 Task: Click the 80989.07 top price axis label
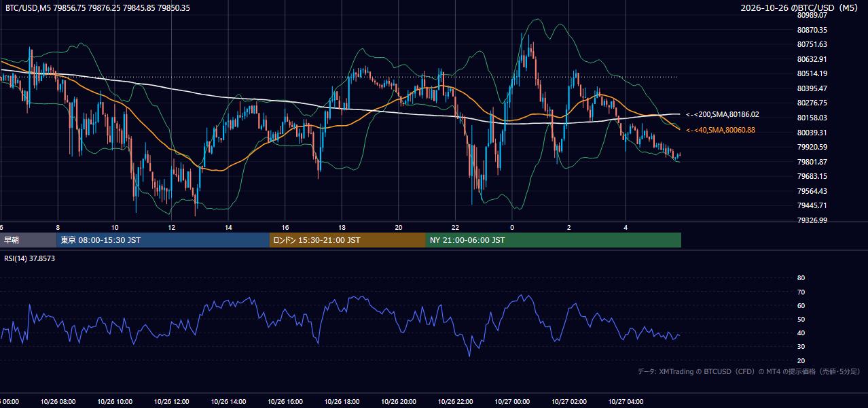pos(812,15)
